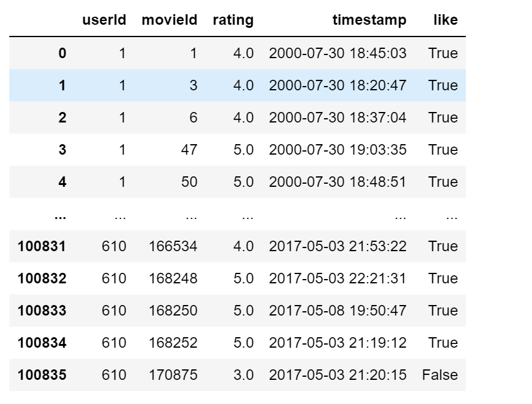Select the highlighted row index 1
Viewport: 532px width, 404px height.
pyautogui.click(x=62, y=85)
